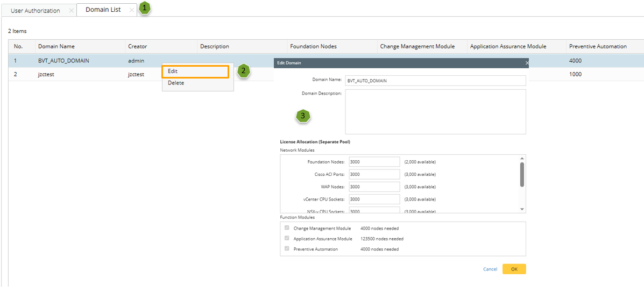The width and height of the screenshot is (644, 292).
Task: Sort by Domain Name column header
Action: click(56, 46)
